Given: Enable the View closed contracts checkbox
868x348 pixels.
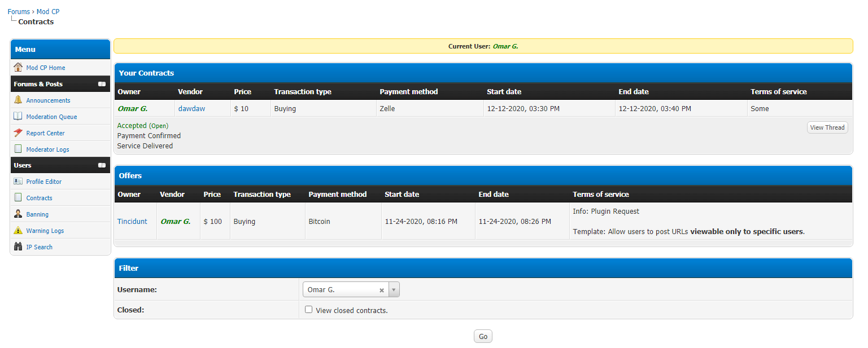Looking at the screenshot, I should click(x=308, y=310).
